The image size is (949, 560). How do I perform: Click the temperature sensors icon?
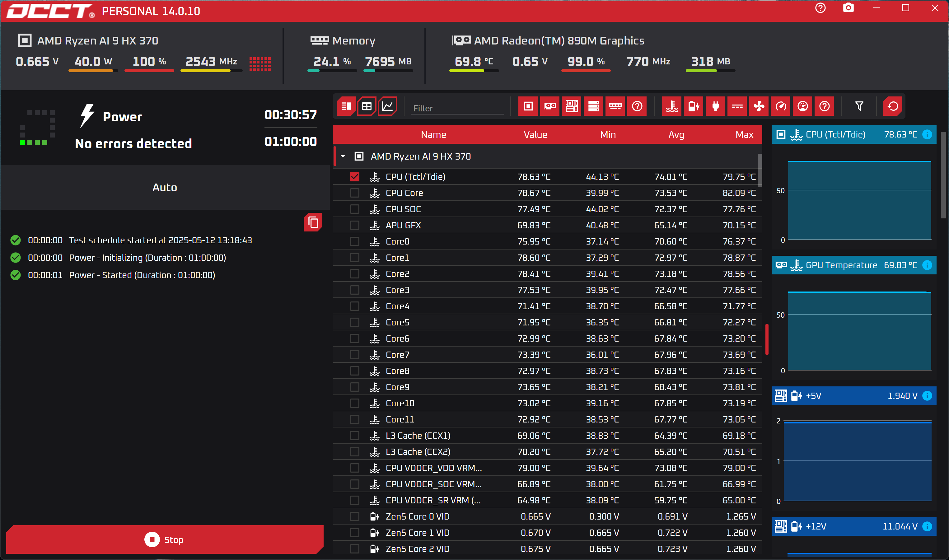672,106
